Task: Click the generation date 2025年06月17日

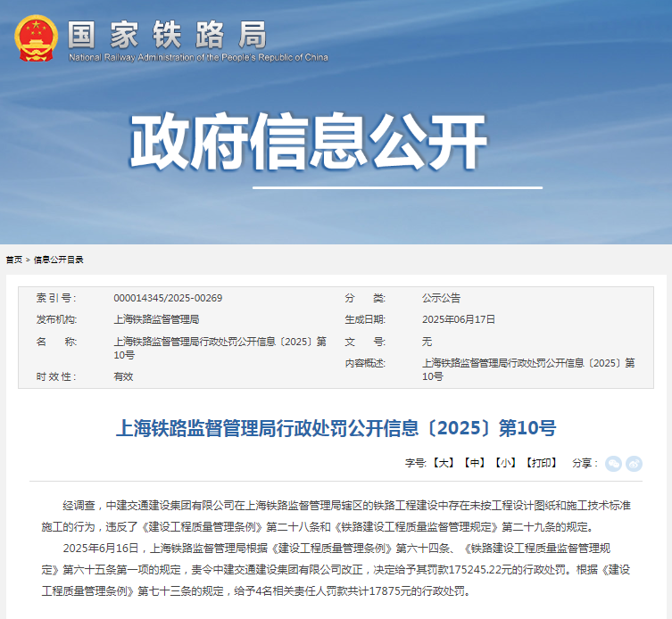Action: coord(458,319)
